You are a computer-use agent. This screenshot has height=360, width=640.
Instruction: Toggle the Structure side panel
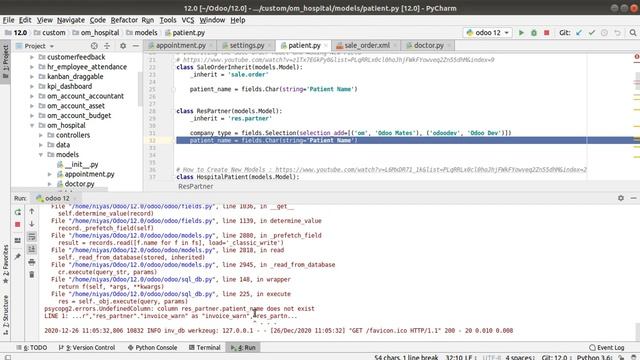pyautogui.click(x=5, y=315)
